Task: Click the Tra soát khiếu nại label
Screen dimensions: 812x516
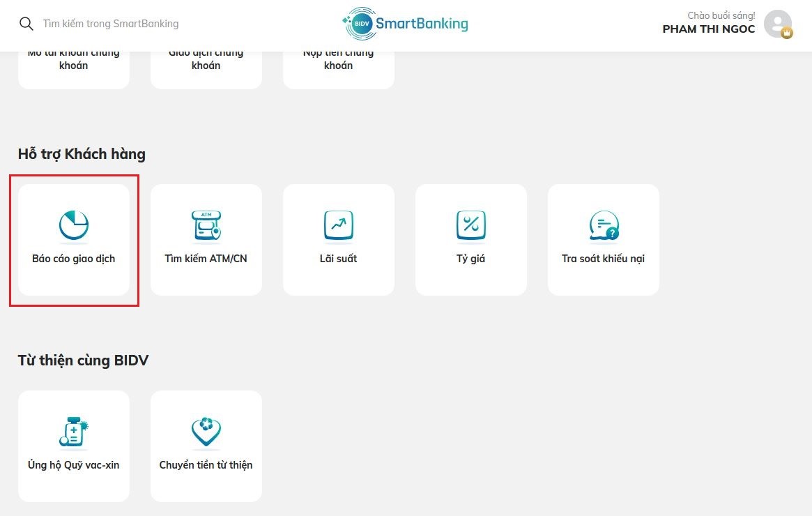Action: (604, 259)
